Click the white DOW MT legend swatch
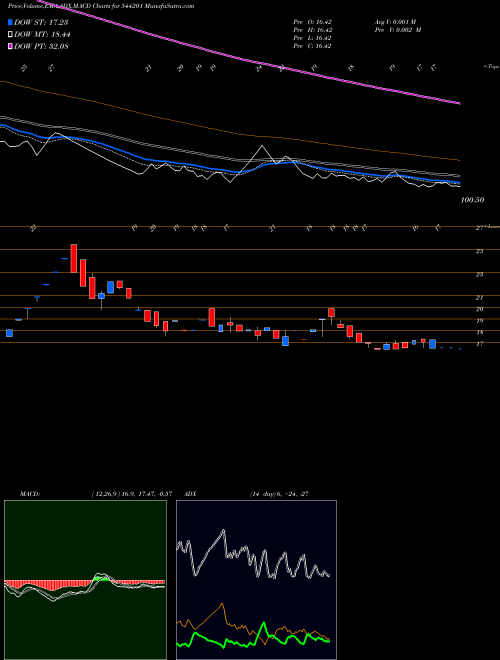500x660 pixels. tap(10, 35)
